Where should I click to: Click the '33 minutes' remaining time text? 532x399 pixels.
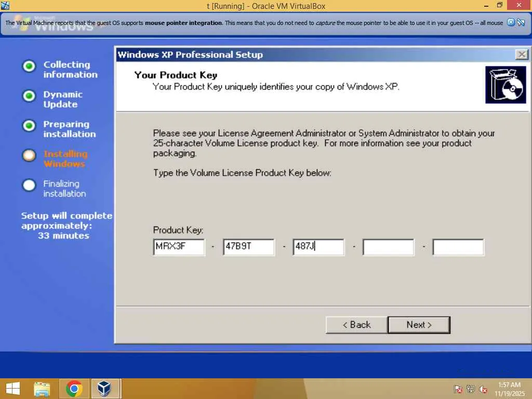tap(63, 235)
